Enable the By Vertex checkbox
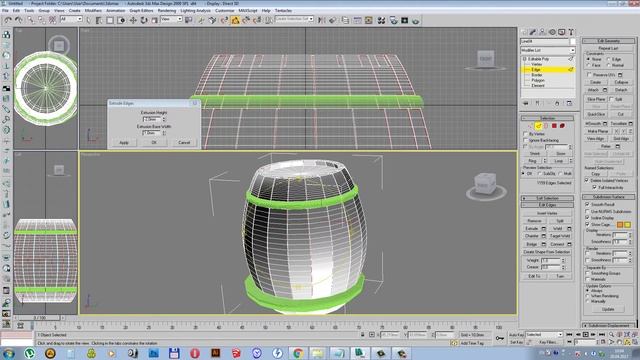The width and height of the screenshot is (640, 360). [x=526, y=134]
